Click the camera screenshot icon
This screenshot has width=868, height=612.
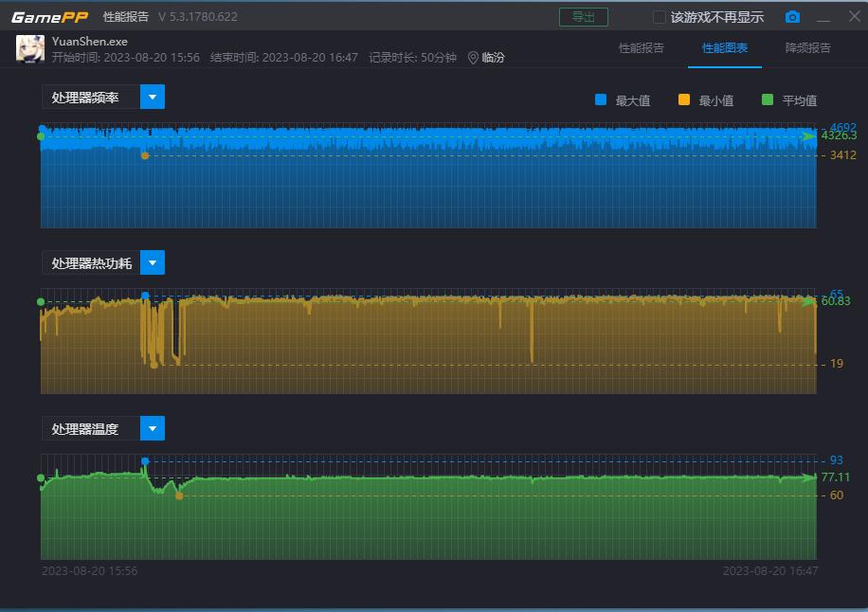click(x=792, y=17)
